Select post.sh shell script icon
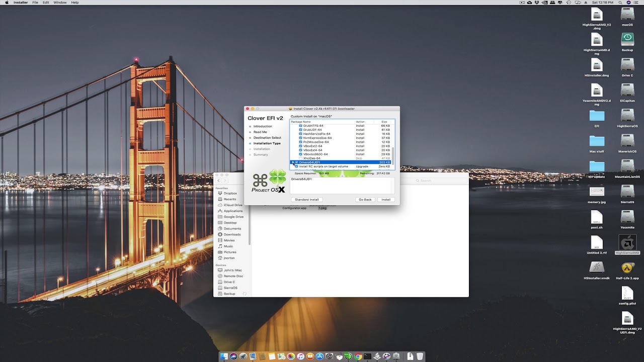Viewport: 644px width, 362px height. point(597,217)
